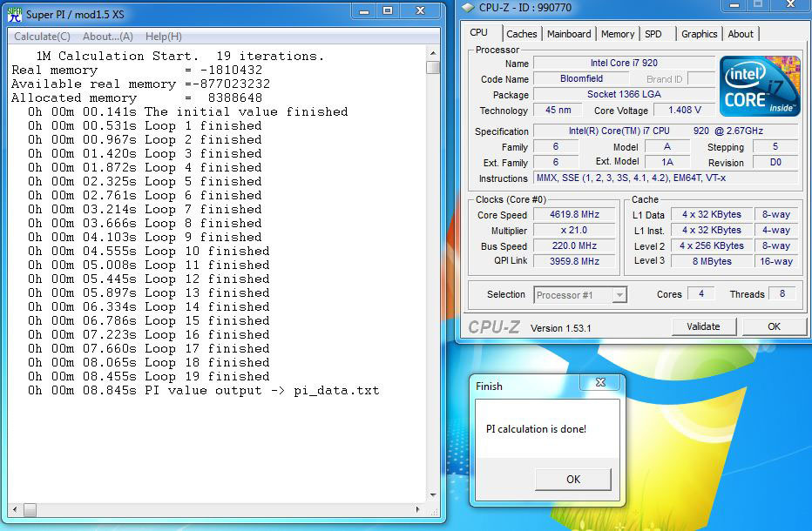
Task: Click 'The initial value finished' line
Action: [x=188, y=111]
